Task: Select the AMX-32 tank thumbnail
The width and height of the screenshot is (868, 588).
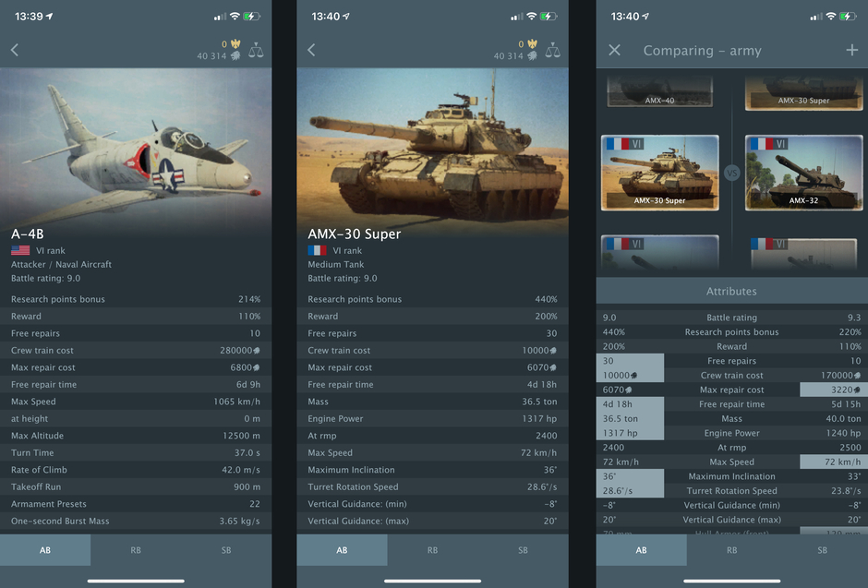Action: pyautogui.click(x=803, y=173)
